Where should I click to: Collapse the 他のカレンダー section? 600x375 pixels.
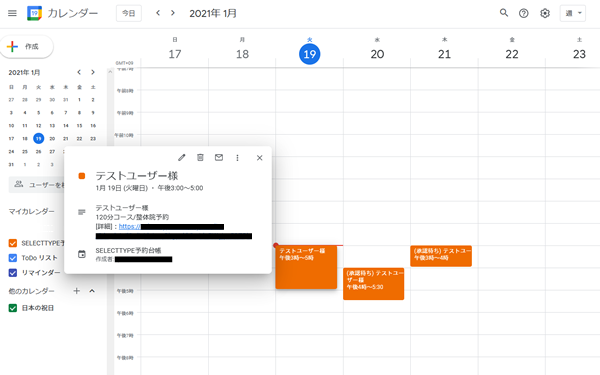(x=92, y=291)
